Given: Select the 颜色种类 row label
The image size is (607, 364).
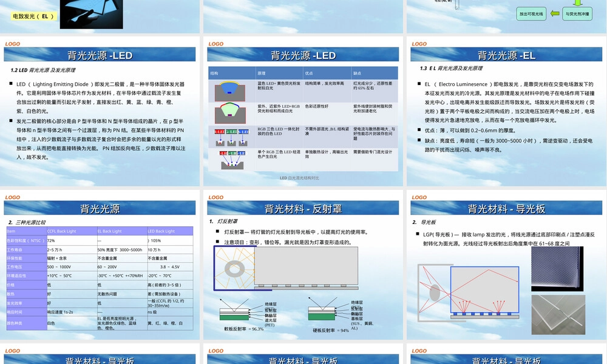Looking at the screenshot, I should tap(27, 323).
